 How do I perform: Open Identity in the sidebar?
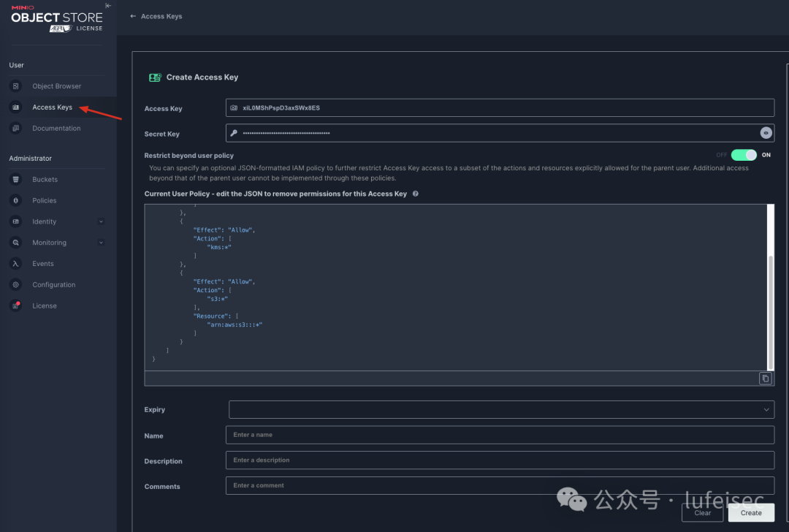(45, 221)
